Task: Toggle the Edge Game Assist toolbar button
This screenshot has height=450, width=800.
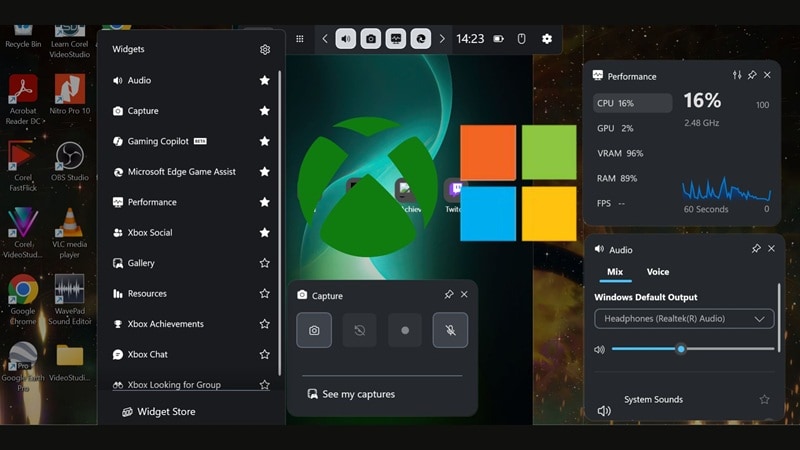Action: pos(421,39)
